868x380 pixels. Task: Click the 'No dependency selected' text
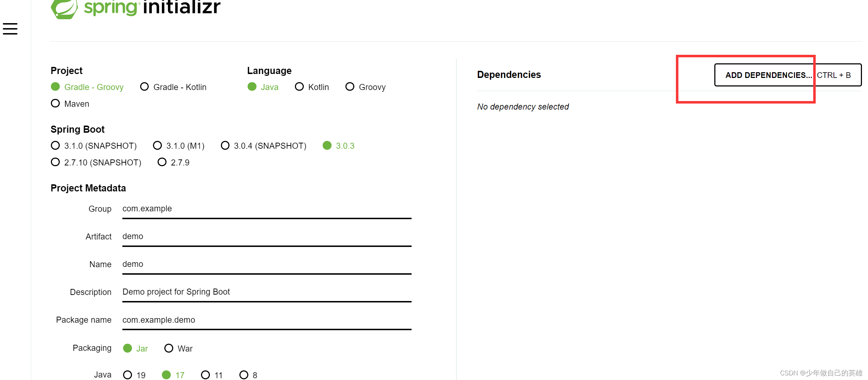point(523,107)
